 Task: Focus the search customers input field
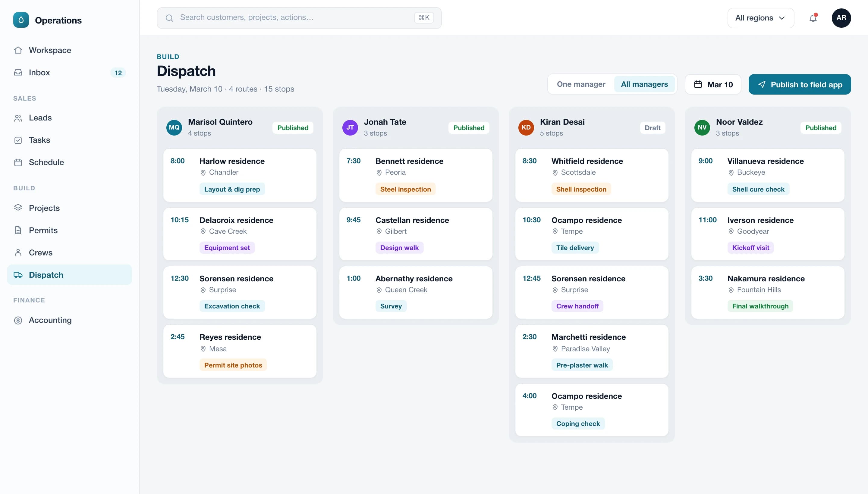[x=299, y=18]
